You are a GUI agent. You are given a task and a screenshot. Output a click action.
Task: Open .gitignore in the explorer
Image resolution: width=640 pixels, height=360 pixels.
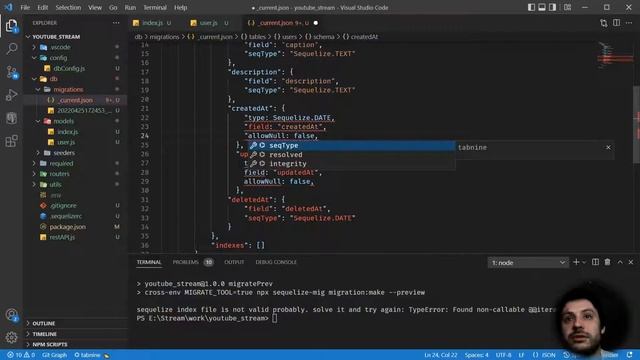pos(63,206)
